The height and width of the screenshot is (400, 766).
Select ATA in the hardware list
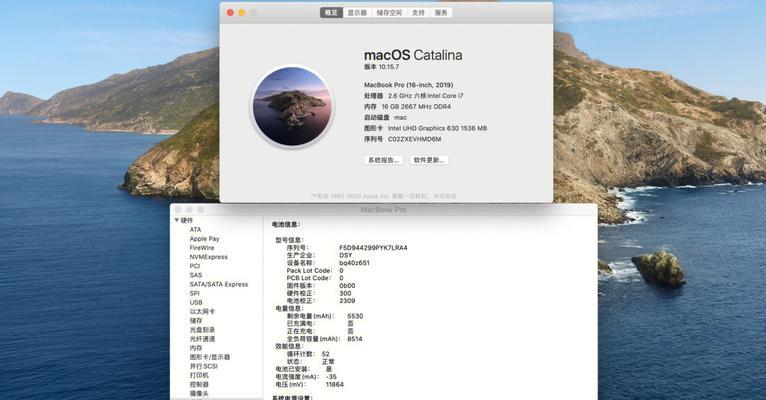[x=195, y=230]
